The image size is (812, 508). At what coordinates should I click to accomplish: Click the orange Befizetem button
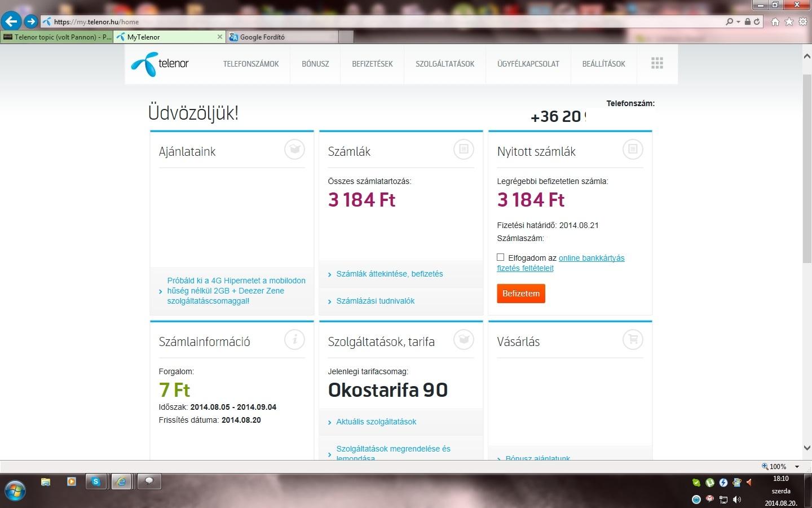point(521,294)
